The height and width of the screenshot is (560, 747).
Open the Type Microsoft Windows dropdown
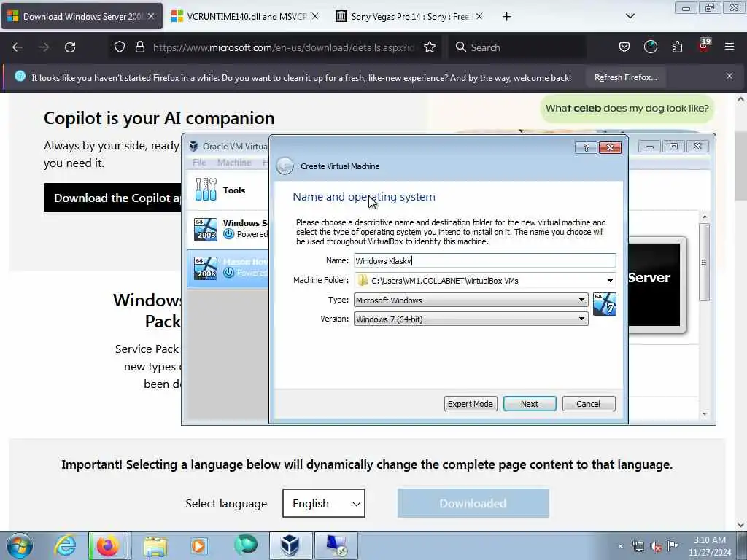pos(471,300)
